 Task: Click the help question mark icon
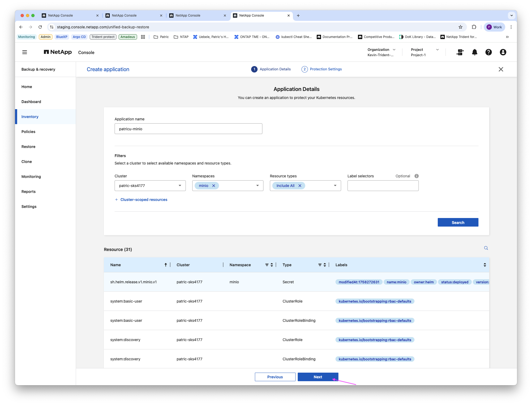tap(488, 52)
